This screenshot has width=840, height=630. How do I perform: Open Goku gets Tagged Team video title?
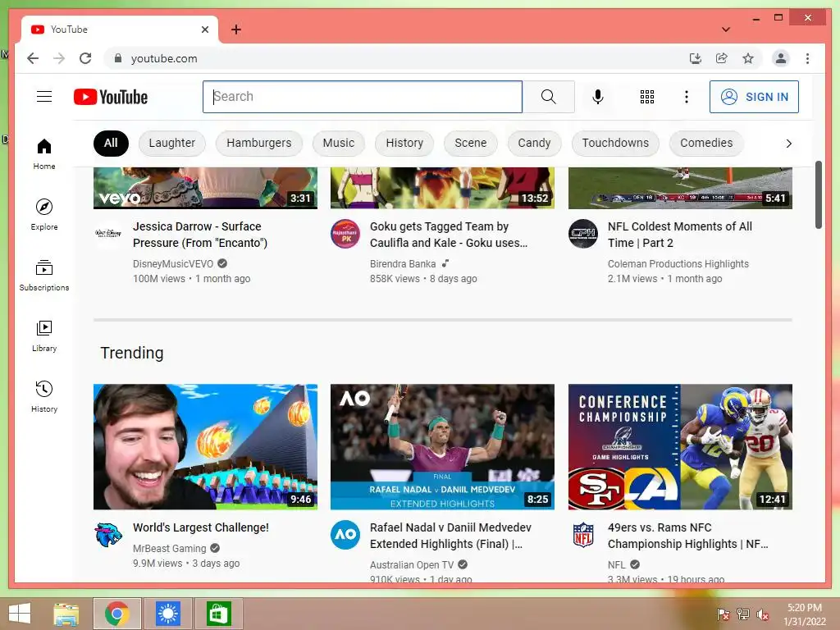click(x=449, y=235)
